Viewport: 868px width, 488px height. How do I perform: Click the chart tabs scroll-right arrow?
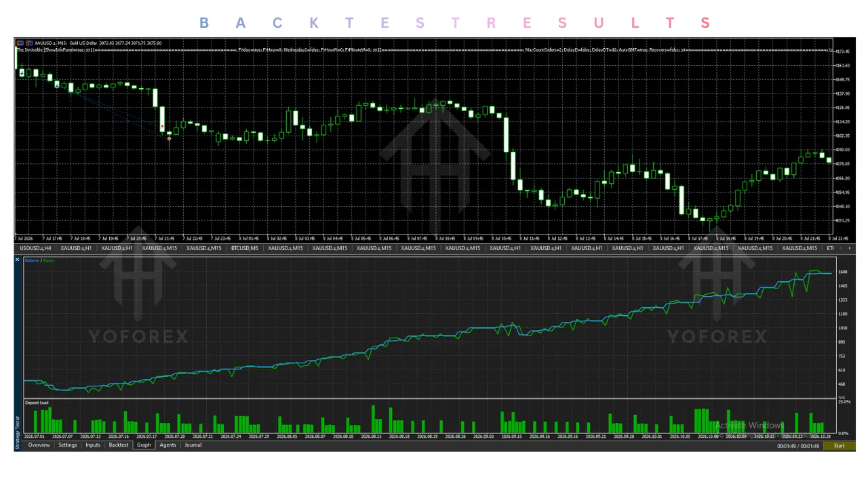click(x=850, y=248)
